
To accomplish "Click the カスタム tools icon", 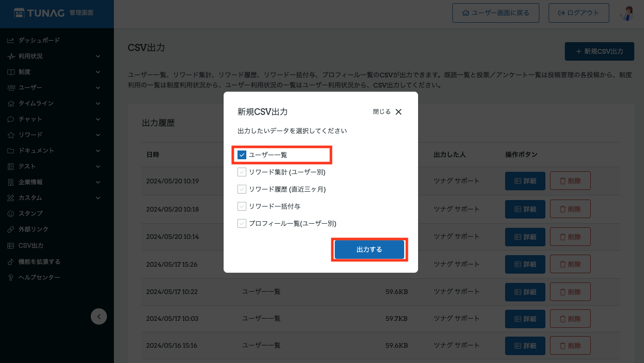I will coord(11,198).
